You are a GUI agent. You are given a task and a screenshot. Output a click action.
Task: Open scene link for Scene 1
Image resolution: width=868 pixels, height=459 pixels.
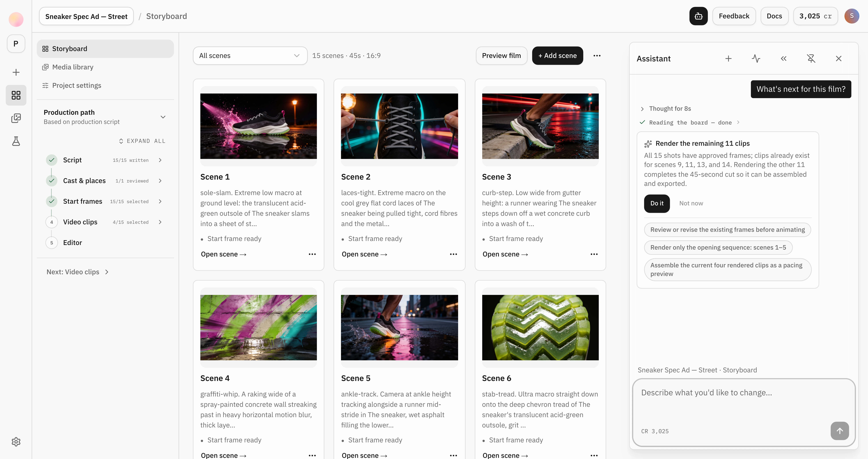[x=223, y=254]
